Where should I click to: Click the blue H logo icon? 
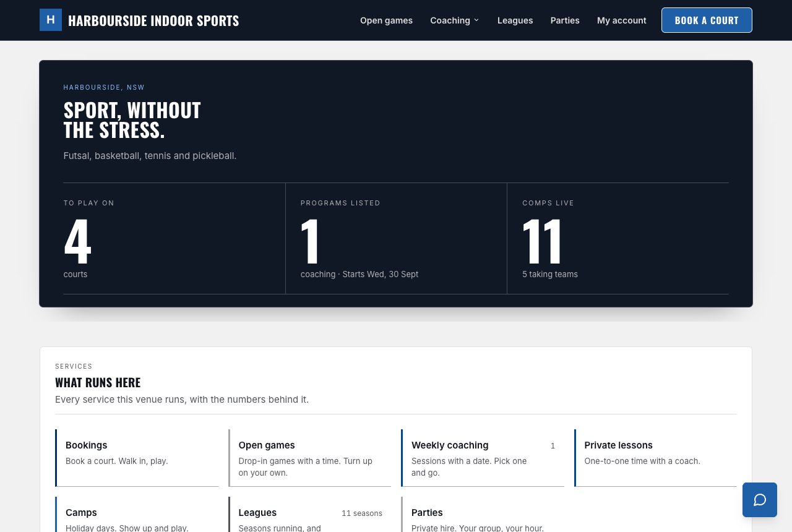click(51, 20)
